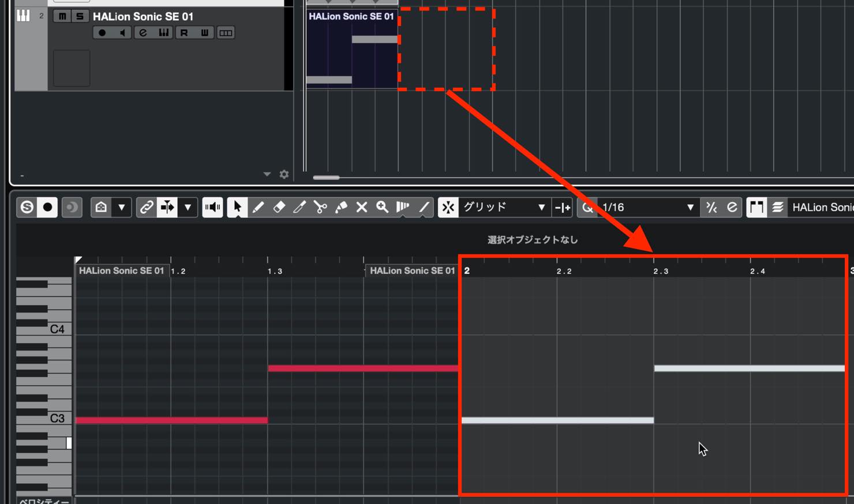This screenshot has height=504, width=854.
Task: Toggle monitor speaker on HALion track
Action: 122,33
